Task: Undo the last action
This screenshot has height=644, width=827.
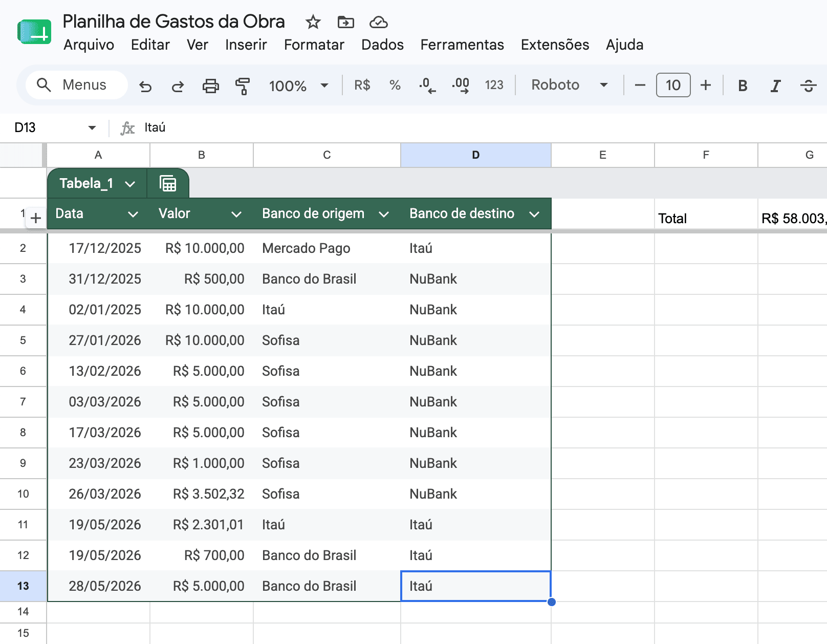Action: point(145,85)
